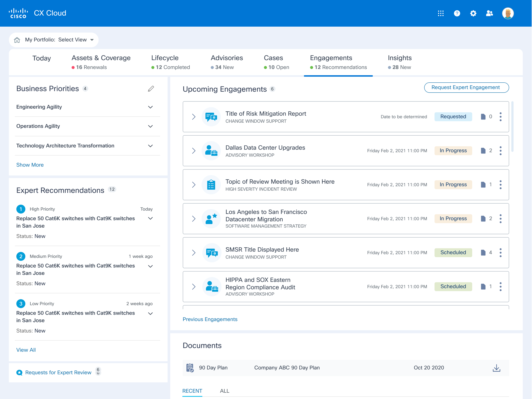Open kebab menu for Dallas Data Center Upgrades
The image size is (532, 399).
(501, 151)
